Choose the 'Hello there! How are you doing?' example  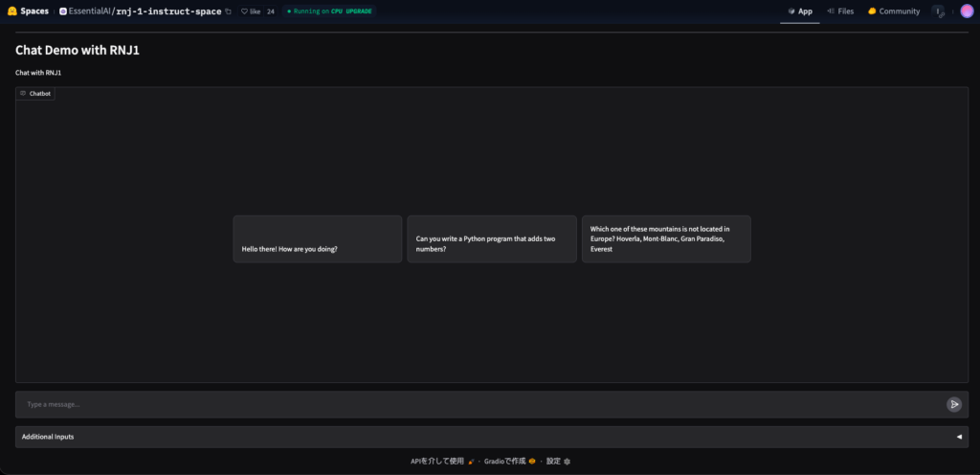pos(317,239)
